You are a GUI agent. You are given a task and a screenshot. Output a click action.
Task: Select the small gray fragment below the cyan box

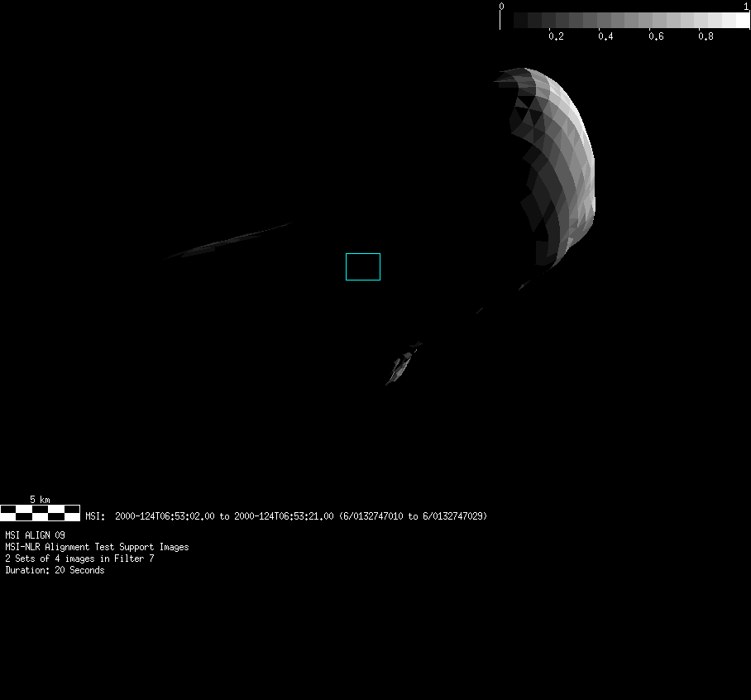pyautogui.click(x=402, y=364)
